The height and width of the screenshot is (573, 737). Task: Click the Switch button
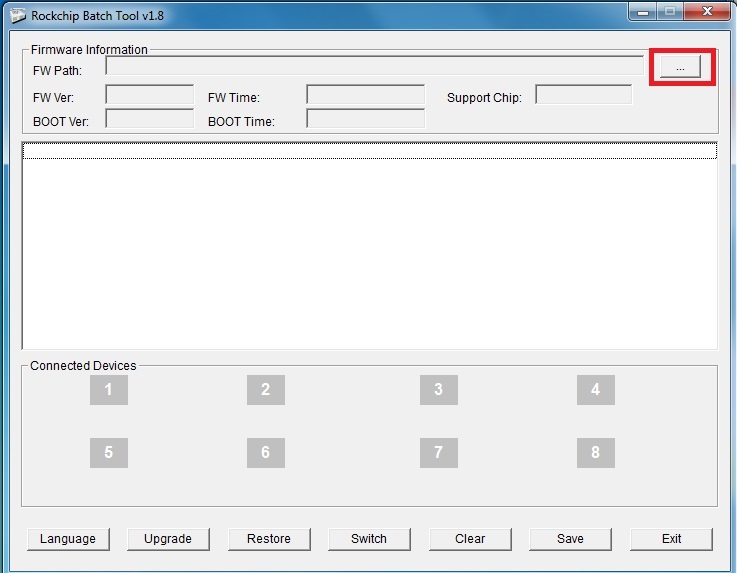[369, 539]
